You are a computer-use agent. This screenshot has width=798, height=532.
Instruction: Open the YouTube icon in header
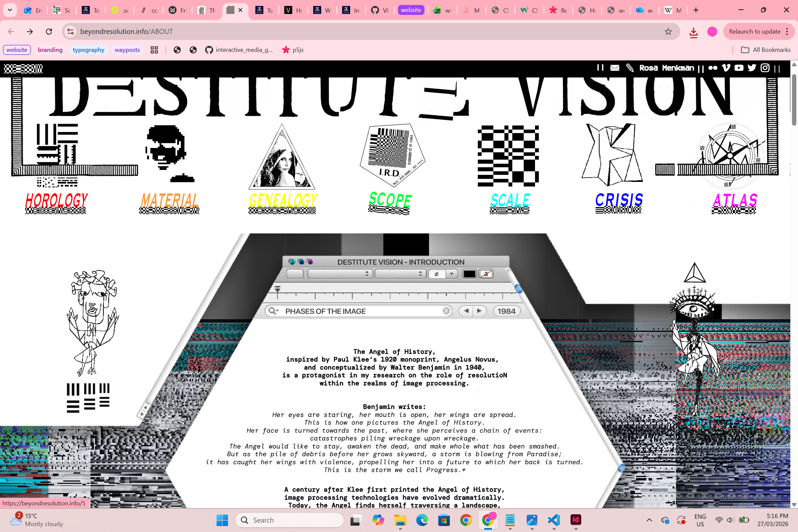[x=738, y=68]
